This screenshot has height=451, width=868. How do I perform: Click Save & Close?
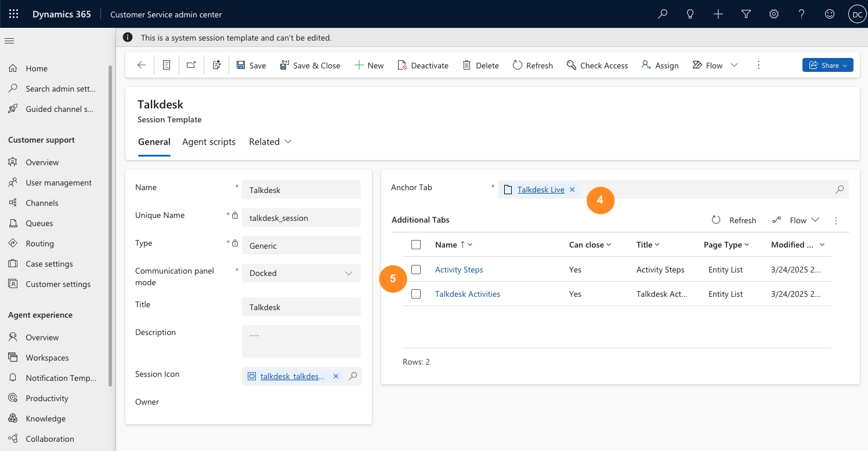pos(310,66)
